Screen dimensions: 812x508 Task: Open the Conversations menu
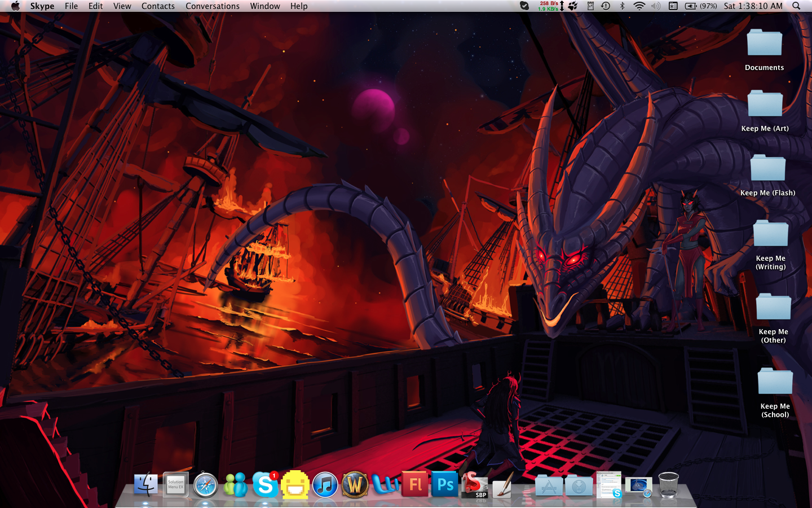tap(213, 6)
